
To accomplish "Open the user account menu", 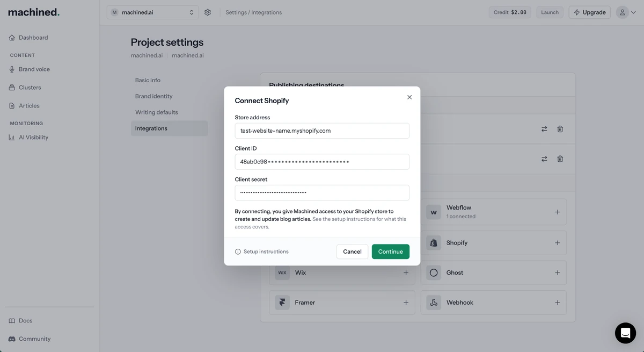I will (626, 12).
